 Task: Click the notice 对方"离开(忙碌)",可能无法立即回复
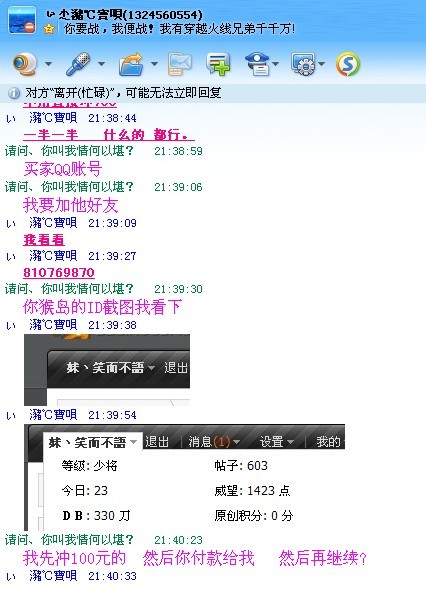coord(123,93)
